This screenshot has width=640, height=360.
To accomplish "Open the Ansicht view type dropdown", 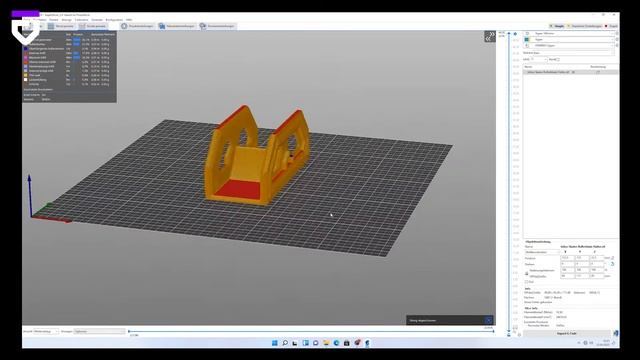I will tap(46, 331).
